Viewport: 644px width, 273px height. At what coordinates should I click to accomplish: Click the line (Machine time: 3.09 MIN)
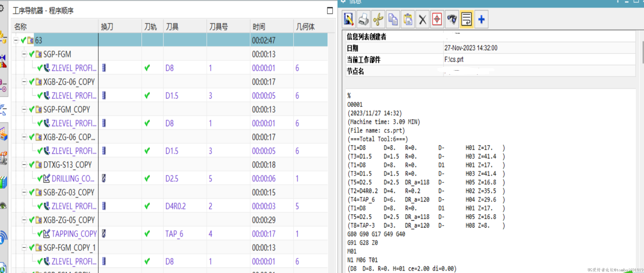tap(384, 122)
